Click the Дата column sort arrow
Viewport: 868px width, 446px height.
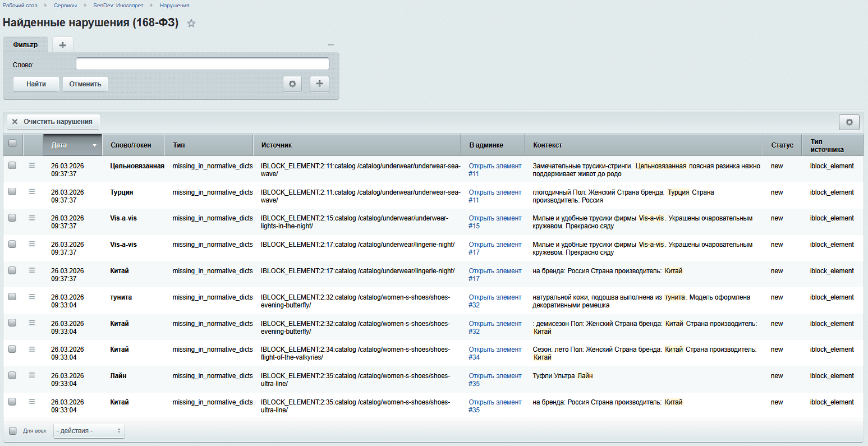pyautogui.click(x=94, y=145)
